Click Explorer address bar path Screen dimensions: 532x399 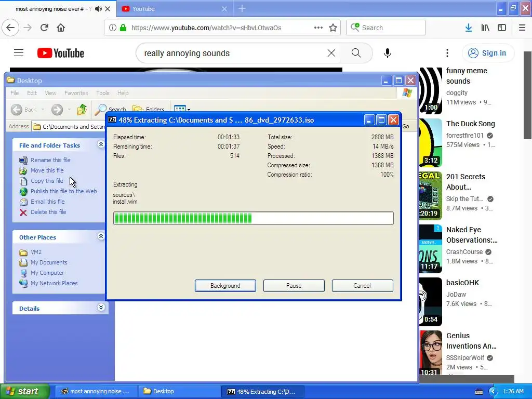(x=74, y=127)
